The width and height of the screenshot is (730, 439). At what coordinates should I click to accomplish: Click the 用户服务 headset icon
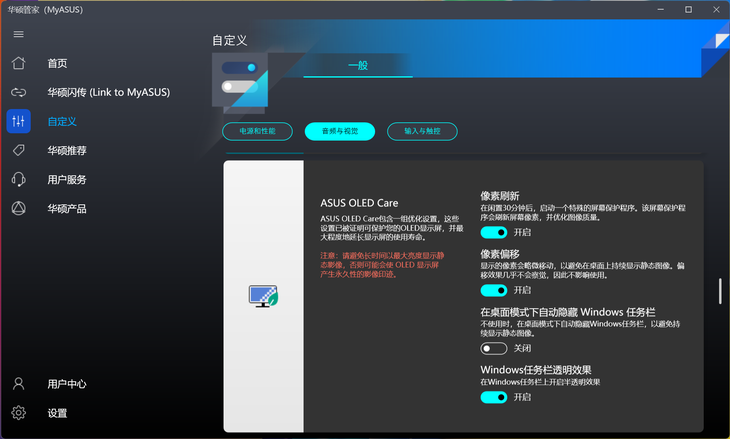(19, 179)
